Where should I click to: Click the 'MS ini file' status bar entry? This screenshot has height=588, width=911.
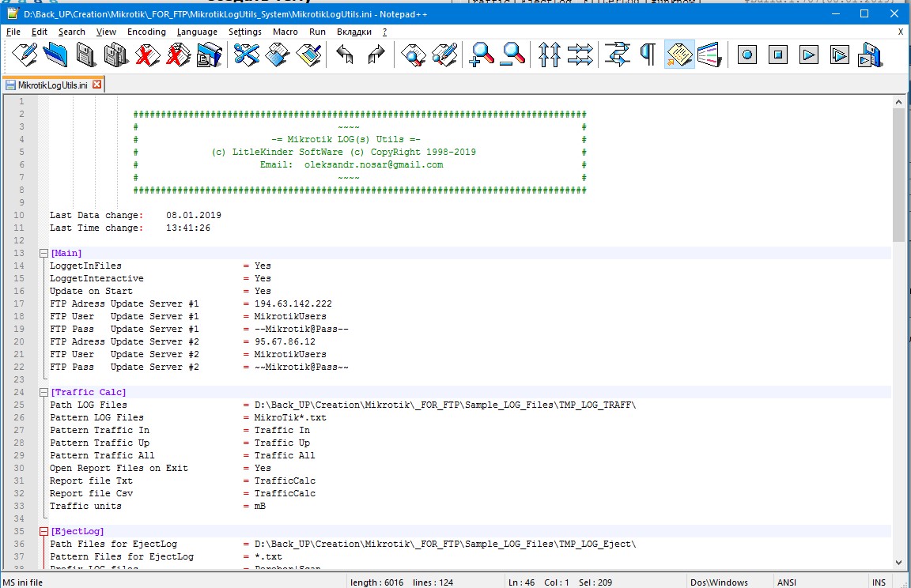(23, 582)
